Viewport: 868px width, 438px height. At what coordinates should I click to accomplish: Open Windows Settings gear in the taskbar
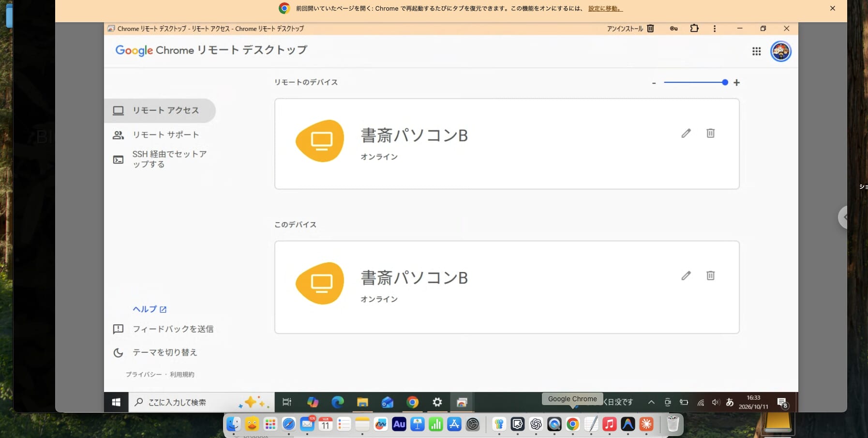click(437, 402)
